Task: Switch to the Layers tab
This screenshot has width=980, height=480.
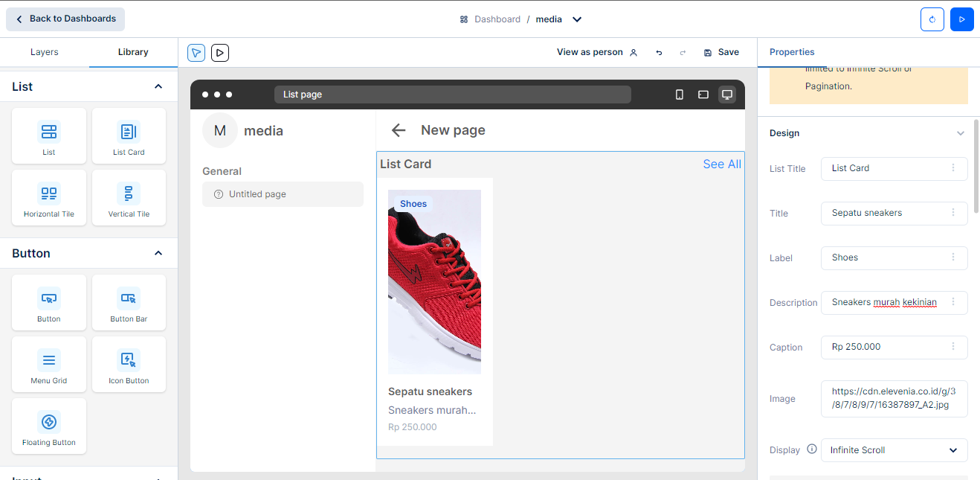Action: click(x=45, y=52)
